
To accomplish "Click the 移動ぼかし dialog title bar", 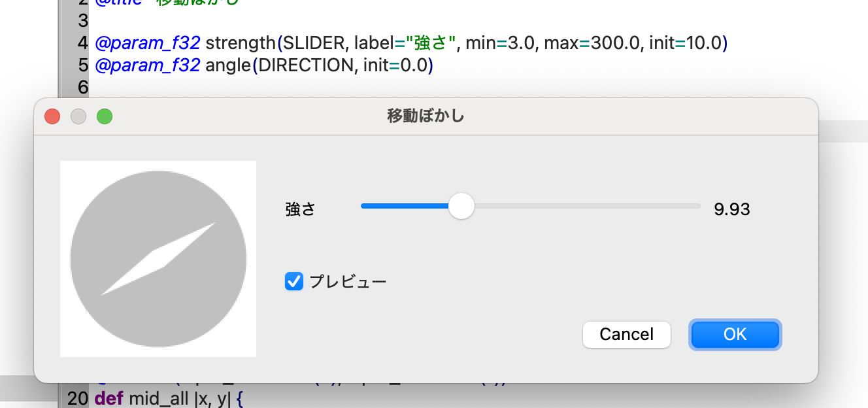I will (x=425, y=116).
